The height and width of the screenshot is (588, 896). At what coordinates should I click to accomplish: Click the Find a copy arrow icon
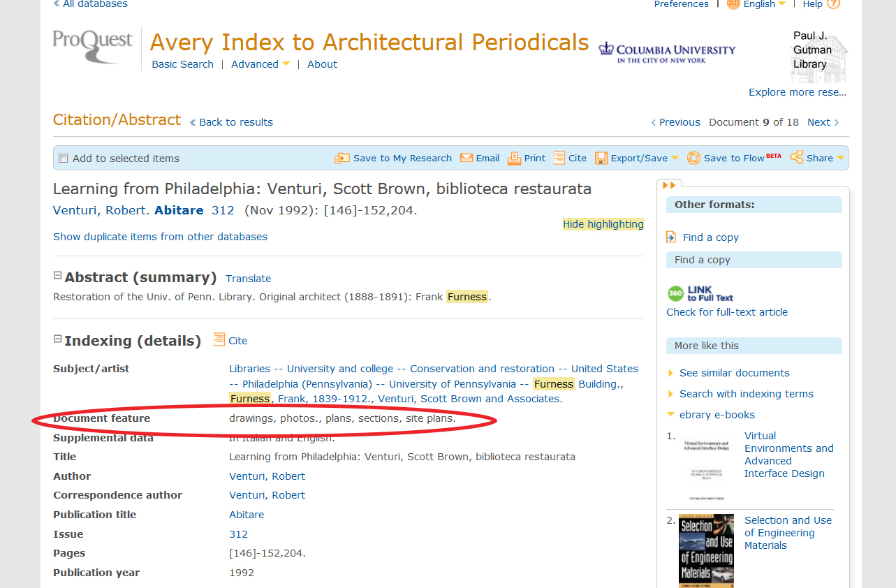click(x=671, y=237)
